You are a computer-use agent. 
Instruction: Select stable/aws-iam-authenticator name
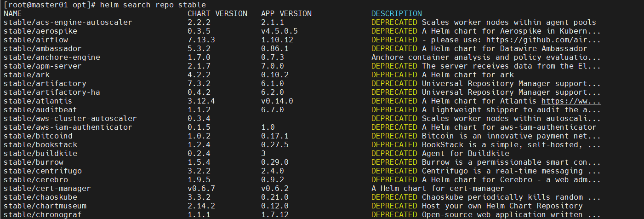coord(68,127)
